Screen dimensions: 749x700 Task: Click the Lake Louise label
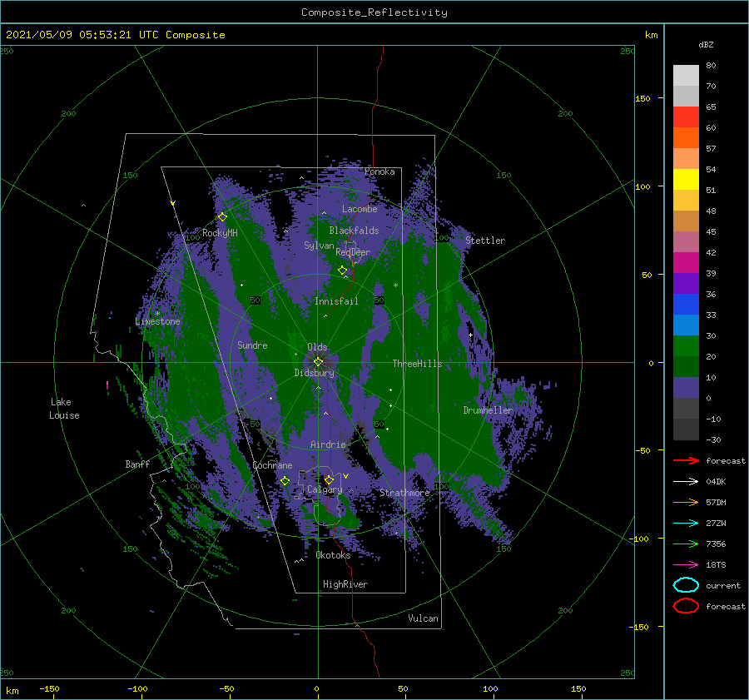(64, 409)
